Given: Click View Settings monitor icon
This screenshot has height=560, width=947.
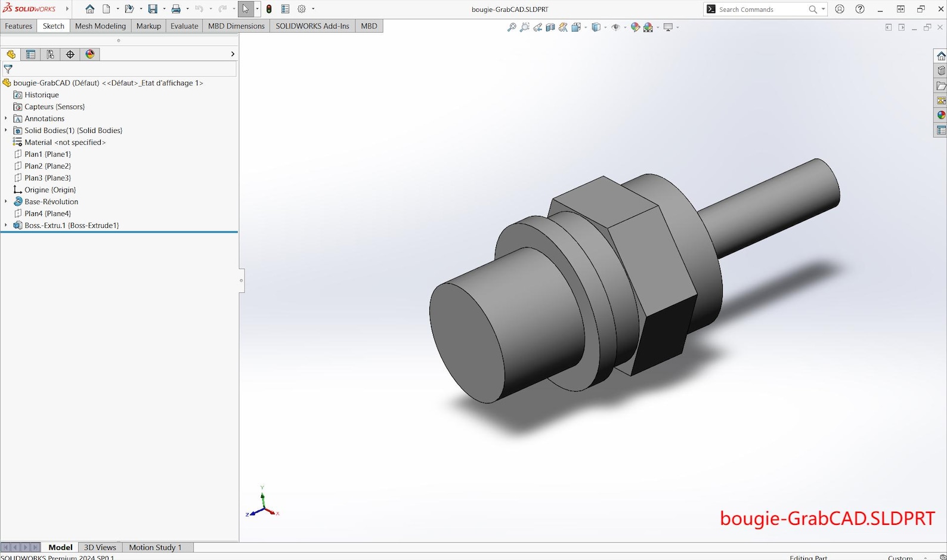Looking at the screenshot, I should click(x=668, y=27).
